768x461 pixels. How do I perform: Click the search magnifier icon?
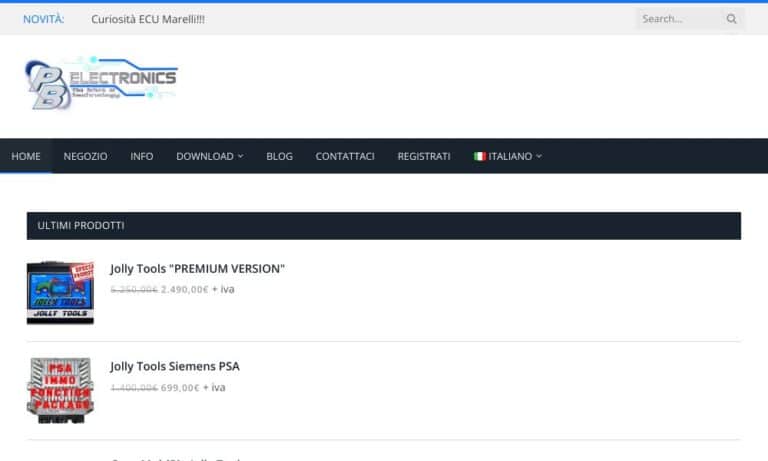[x=731, y=19]
